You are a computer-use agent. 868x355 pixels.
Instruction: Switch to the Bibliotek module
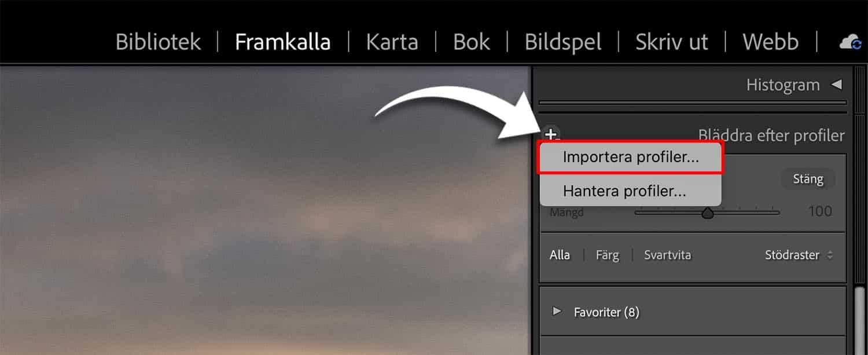pyautogui.click(x=158, y=42)
